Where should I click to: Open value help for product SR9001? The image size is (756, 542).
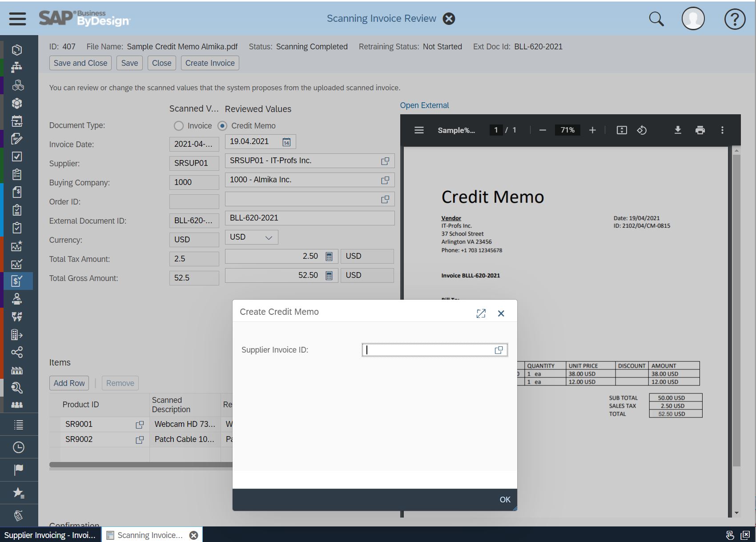point(140,425)
